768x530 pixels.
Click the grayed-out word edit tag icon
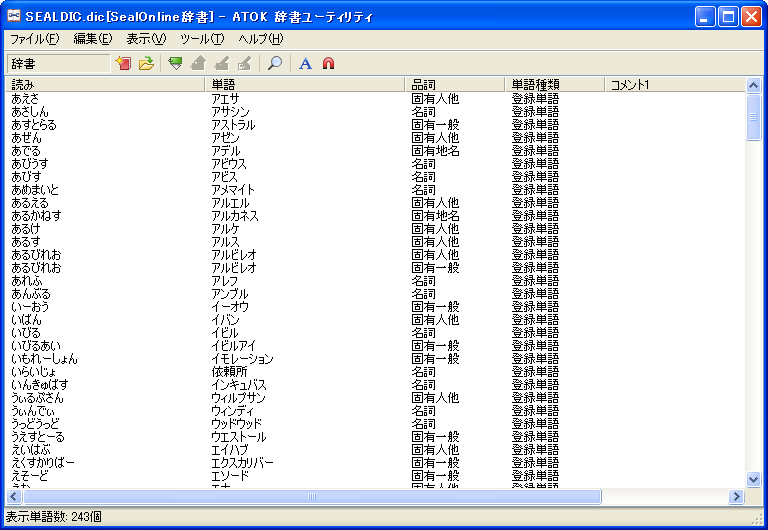click(244, 63)
